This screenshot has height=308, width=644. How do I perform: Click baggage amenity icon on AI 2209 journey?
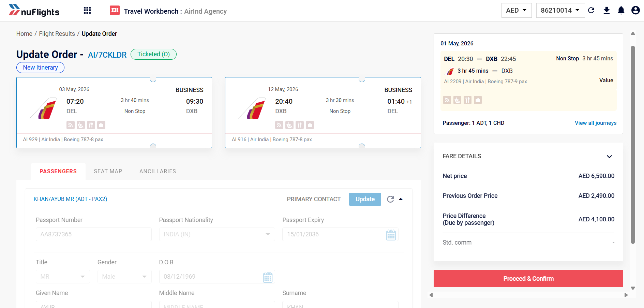pyautogui.click(x=478, y=100)
